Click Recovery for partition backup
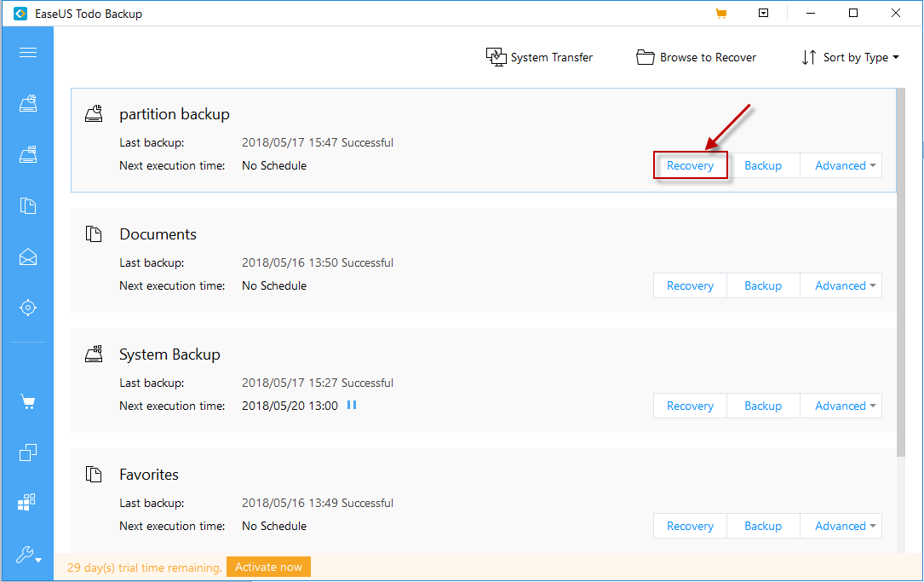 [x=690, y=165]
